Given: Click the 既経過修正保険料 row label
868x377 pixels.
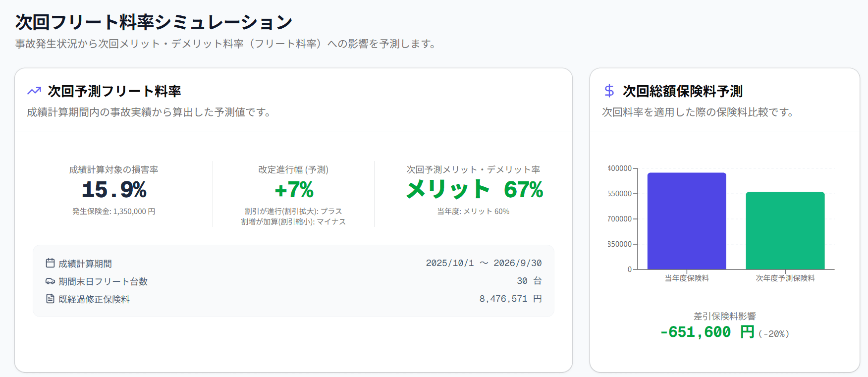Looking at the screenshot, I should coord(94,299).
